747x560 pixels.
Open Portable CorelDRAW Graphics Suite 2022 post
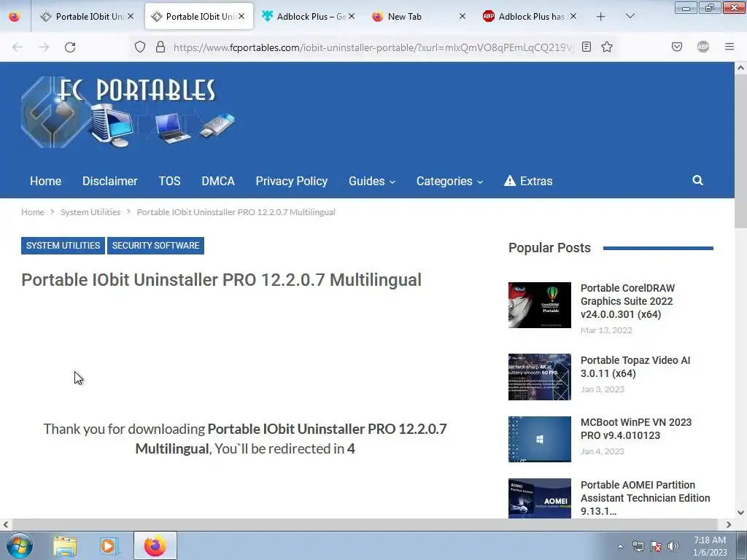[627, 301]
